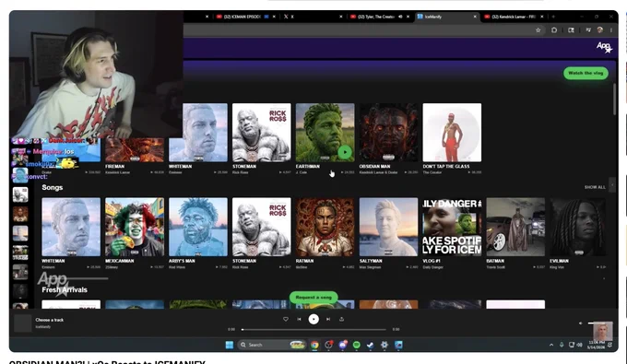The width and height of the screenshot is (627, 364).
Task: Open a new browser tab with the plus
Action: [x=553, y=17]
